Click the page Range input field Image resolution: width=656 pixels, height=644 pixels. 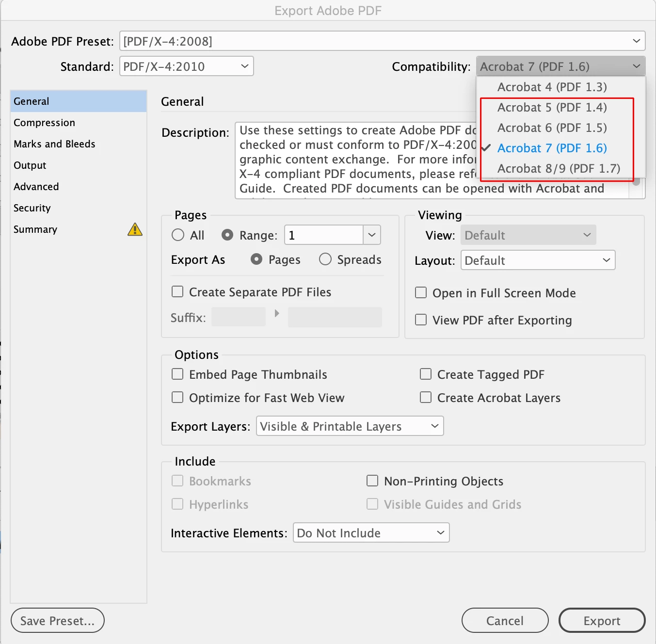coord(324,235)
